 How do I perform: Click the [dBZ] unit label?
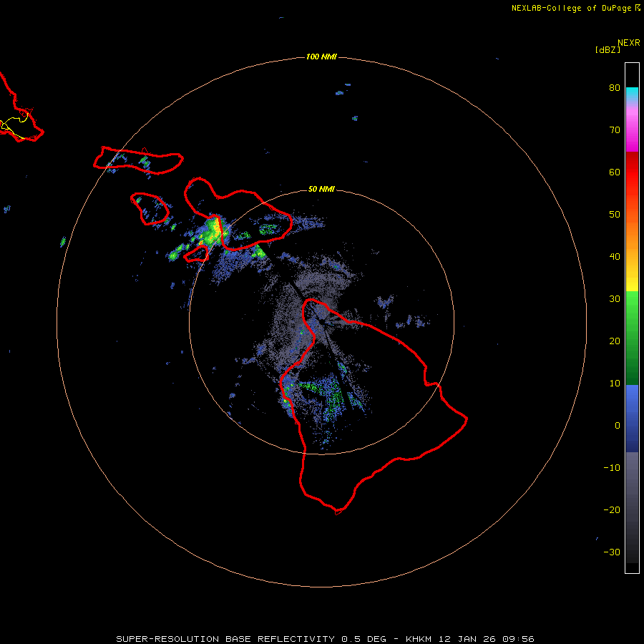(608, 49)
